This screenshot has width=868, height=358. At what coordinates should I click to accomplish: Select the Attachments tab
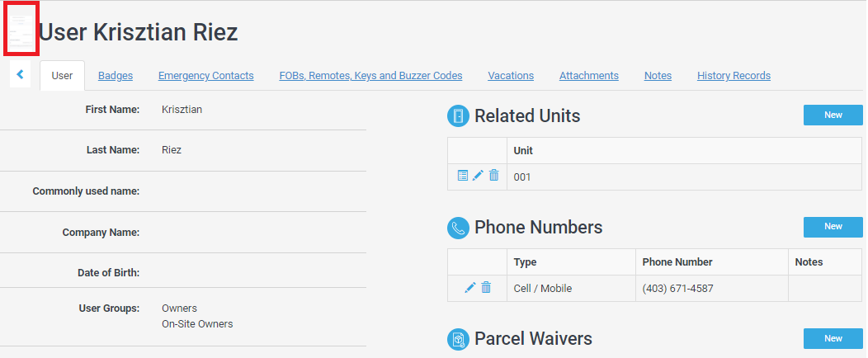[x=588, y=76]
